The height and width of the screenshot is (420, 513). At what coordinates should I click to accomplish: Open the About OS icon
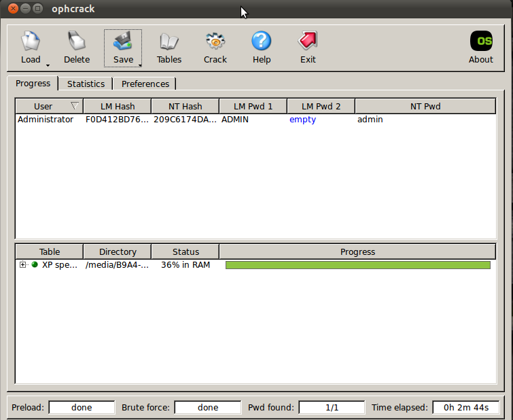pos(481,41)
